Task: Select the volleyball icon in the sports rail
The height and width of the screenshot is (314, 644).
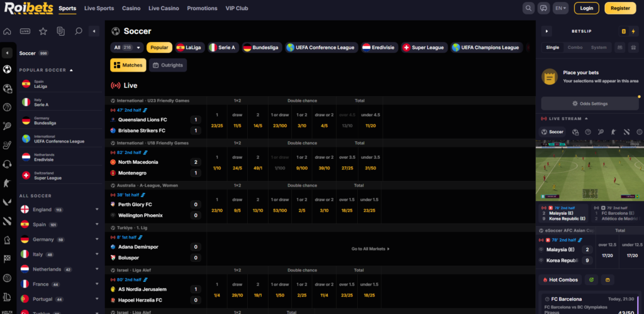Action: pos(7,278)
